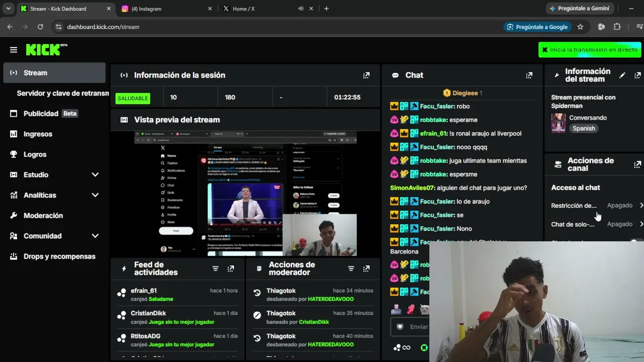Pop out the Acciones de moderador panel
644x362 pixels.
[x=366, y=268]
